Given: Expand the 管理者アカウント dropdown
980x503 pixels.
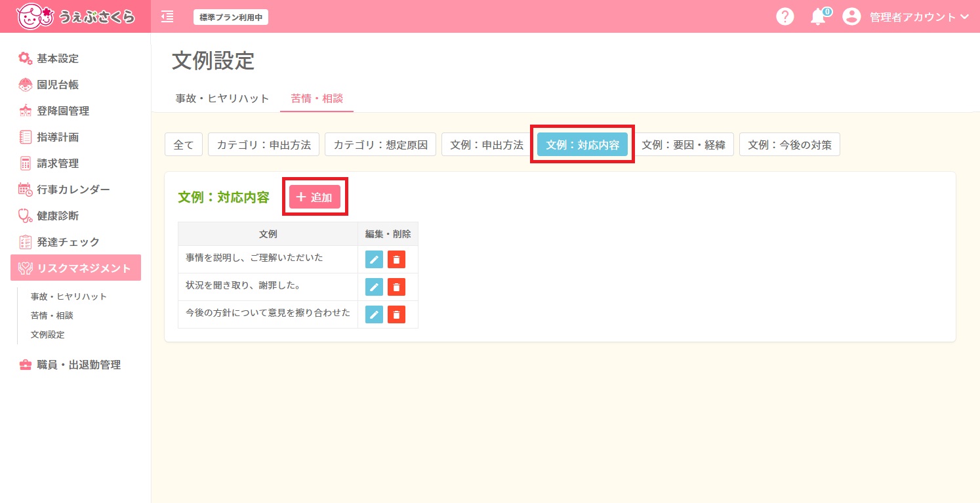Looking at the screenshot, I should pos(919,17).
